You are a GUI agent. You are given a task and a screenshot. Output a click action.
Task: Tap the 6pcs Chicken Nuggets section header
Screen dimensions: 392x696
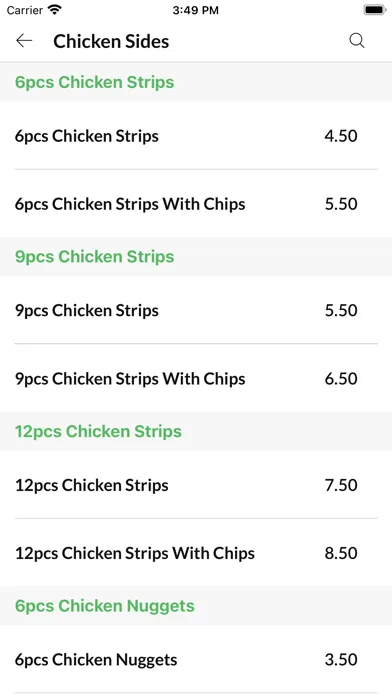196,606
